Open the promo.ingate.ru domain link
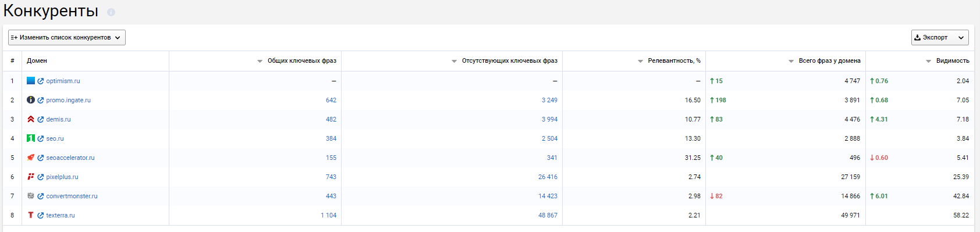 68,101
